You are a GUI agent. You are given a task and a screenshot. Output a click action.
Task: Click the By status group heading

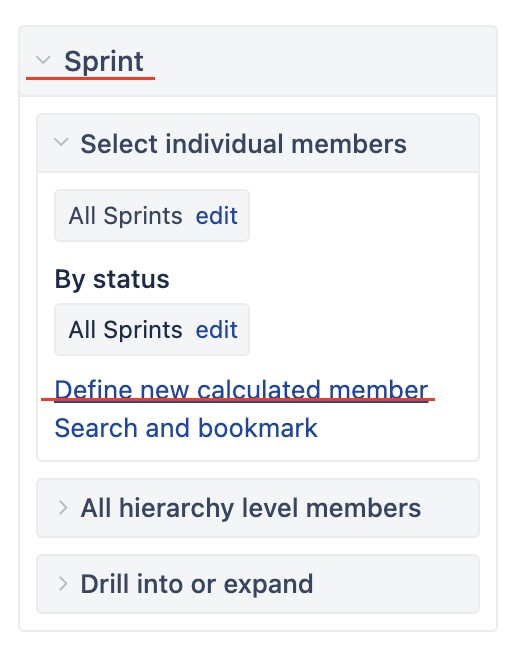[x=112, y=279]
